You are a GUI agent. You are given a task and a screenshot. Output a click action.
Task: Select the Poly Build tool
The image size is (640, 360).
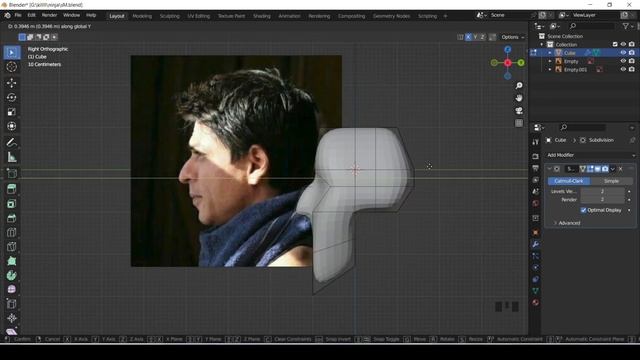point(11,261)
